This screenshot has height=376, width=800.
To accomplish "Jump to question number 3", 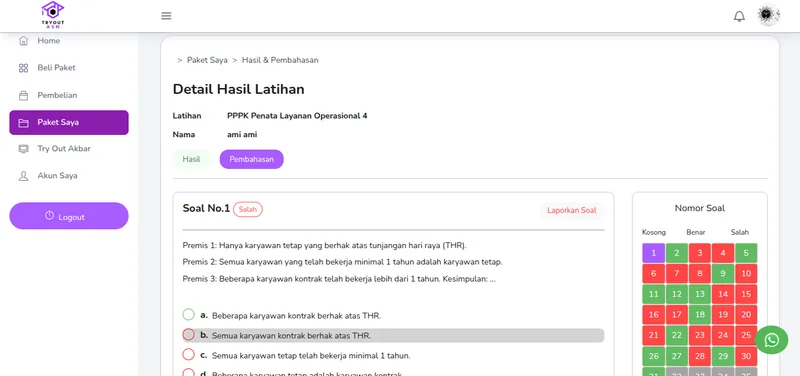I will [700, 253].
